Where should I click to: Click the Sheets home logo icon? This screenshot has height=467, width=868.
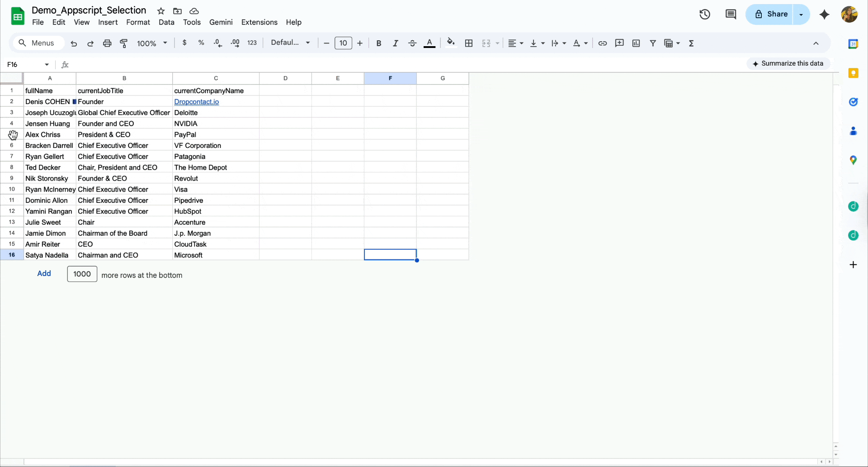(18, 16)
